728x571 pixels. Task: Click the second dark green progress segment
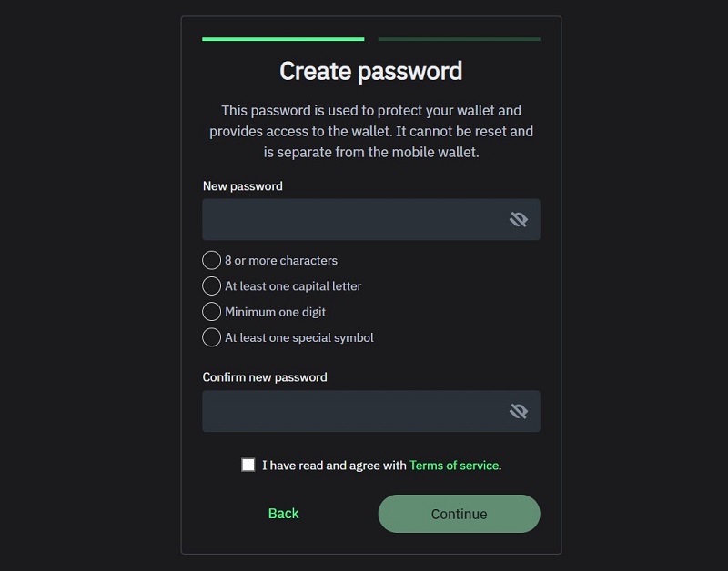[x=459, y=39]
